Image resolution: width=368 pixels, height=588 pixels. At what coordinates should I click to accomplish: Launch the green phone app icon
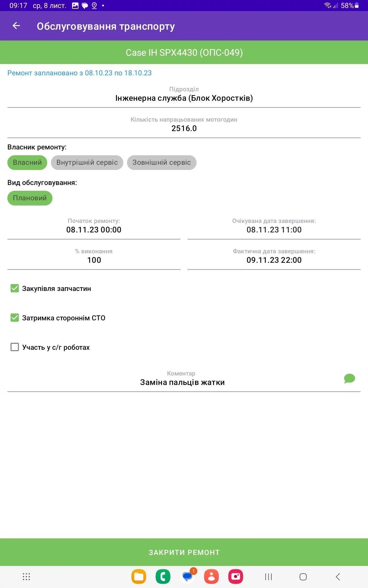tap(163, 577)
